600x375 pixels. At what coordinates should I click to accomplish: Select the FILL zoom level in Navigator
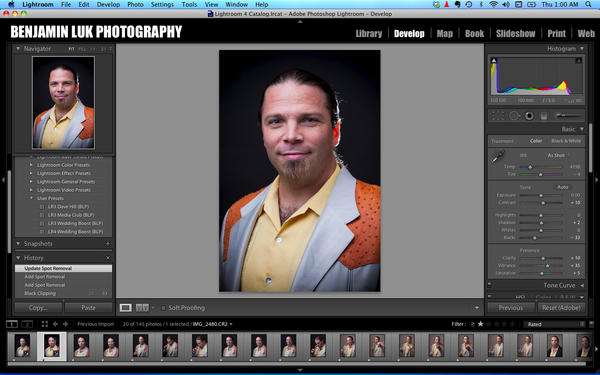pyautogui.click(x=82, y=49)
